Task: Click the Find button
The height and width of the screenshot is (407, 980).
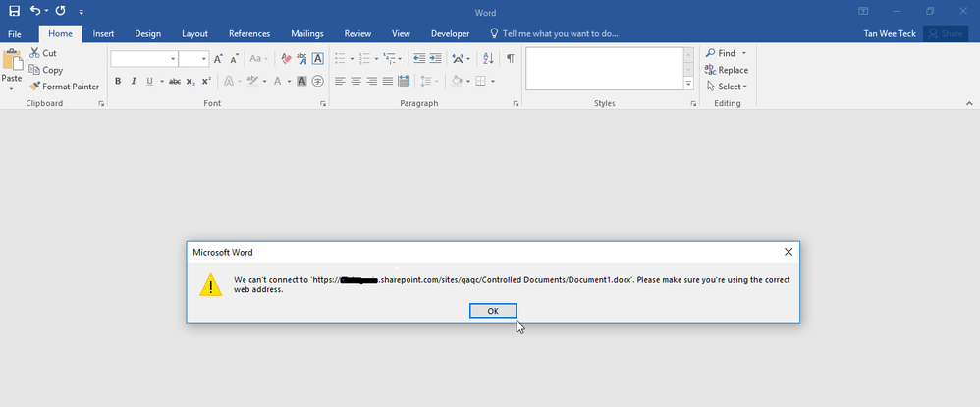Action: pos(721,53)
